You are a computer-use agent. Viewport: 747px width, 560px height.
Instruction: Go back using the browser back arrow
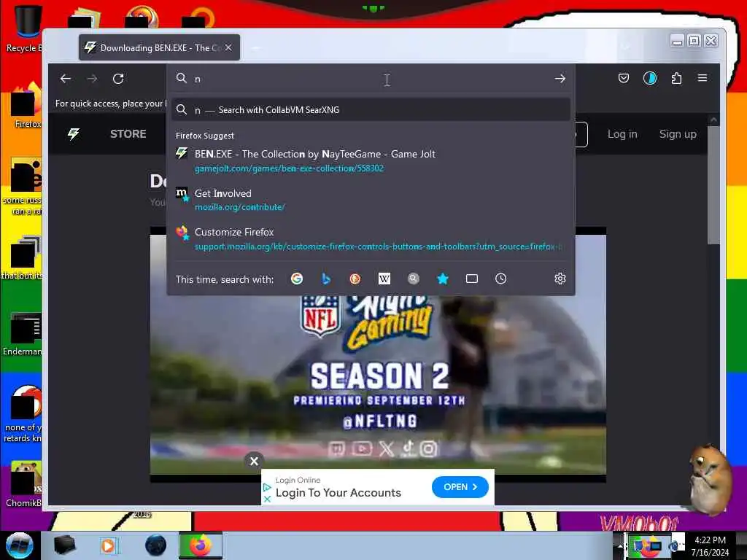tap(66, 79)
